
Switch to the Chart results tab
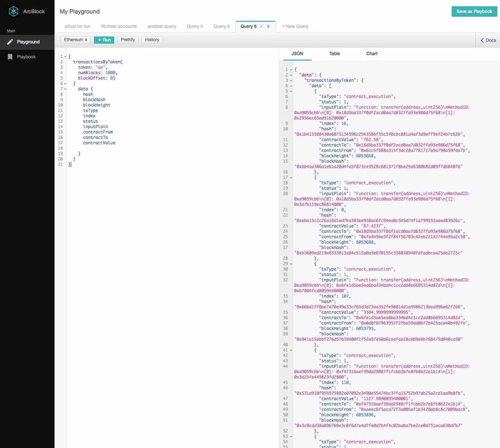point(371,54)
